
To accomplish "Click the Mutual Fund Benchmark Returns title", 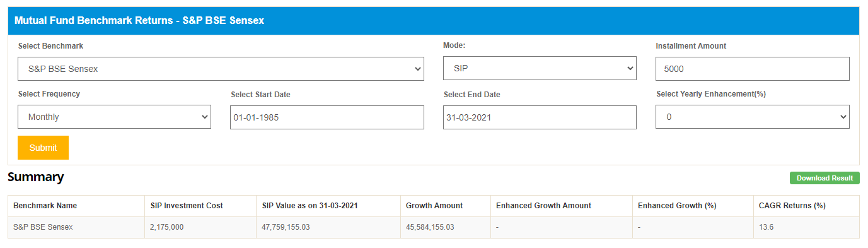I will point(139,20).
